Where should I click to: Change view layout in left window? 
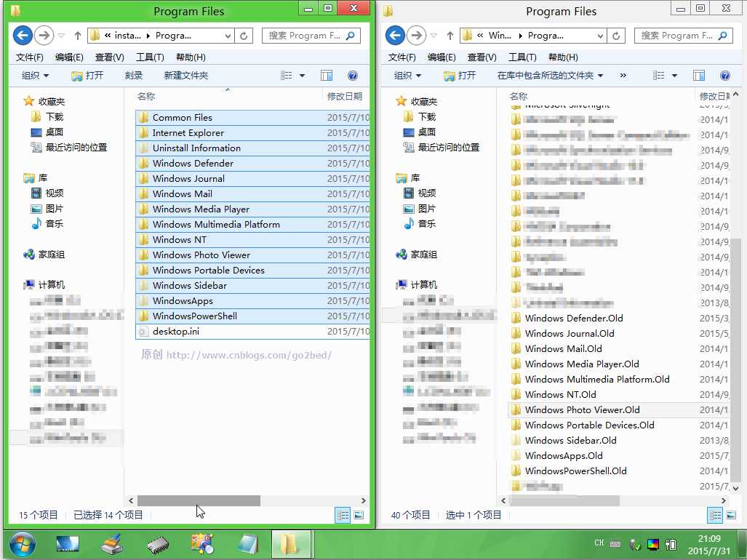tap(287, 75)
